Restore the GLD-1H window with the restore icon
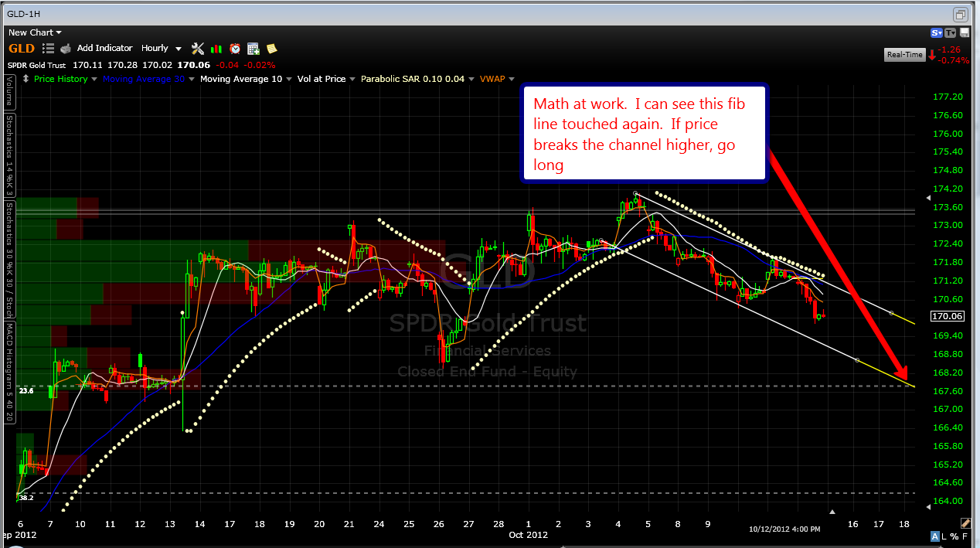This screenshot has width=980, height=548. pos(960,14)
